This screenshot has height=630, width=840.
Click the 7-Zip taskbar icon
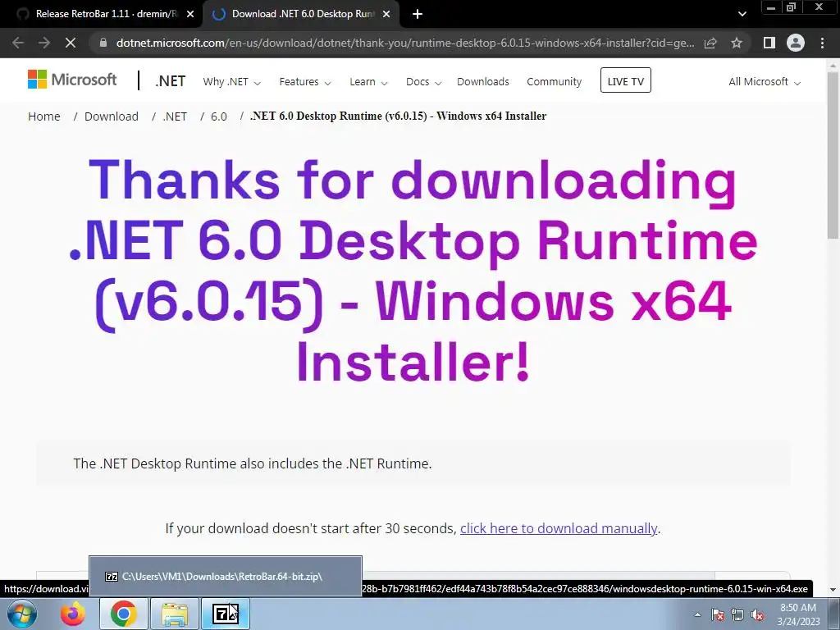(226, 614)
